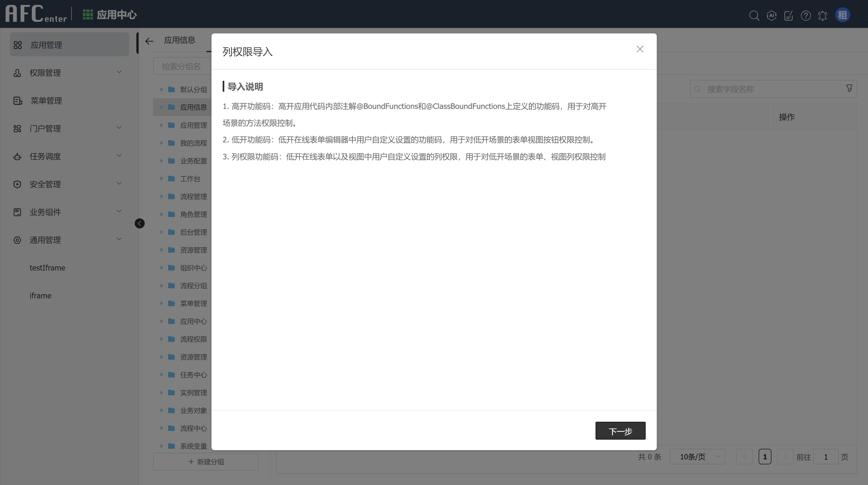Select testIframe in the sidebar menu
Screen dimensions: 868x485
[48, 267]
